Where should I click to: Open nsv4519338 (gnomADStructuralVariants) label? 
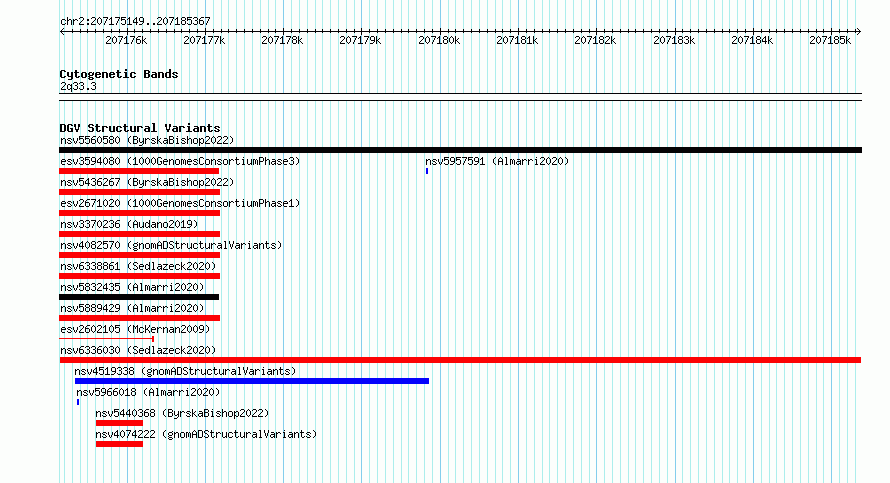pos(185,371)
